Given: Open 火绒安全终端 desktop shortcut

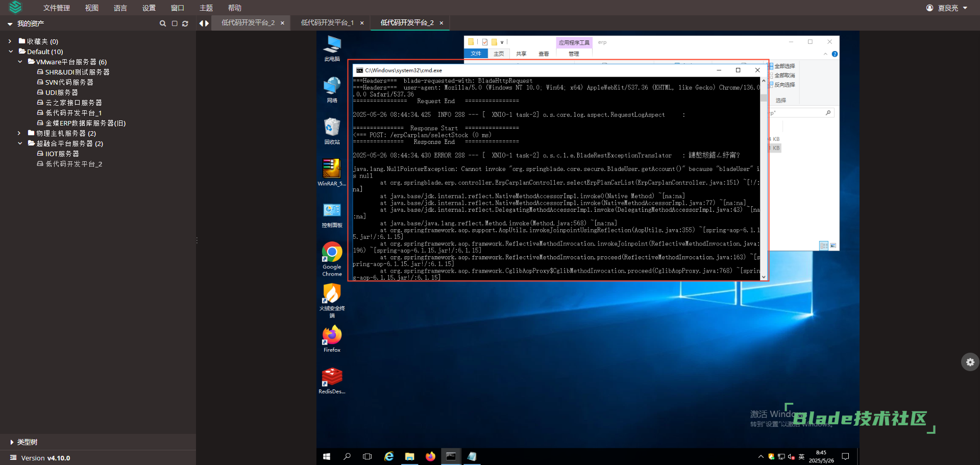Looking at the screenshot, I should point(332,301).
